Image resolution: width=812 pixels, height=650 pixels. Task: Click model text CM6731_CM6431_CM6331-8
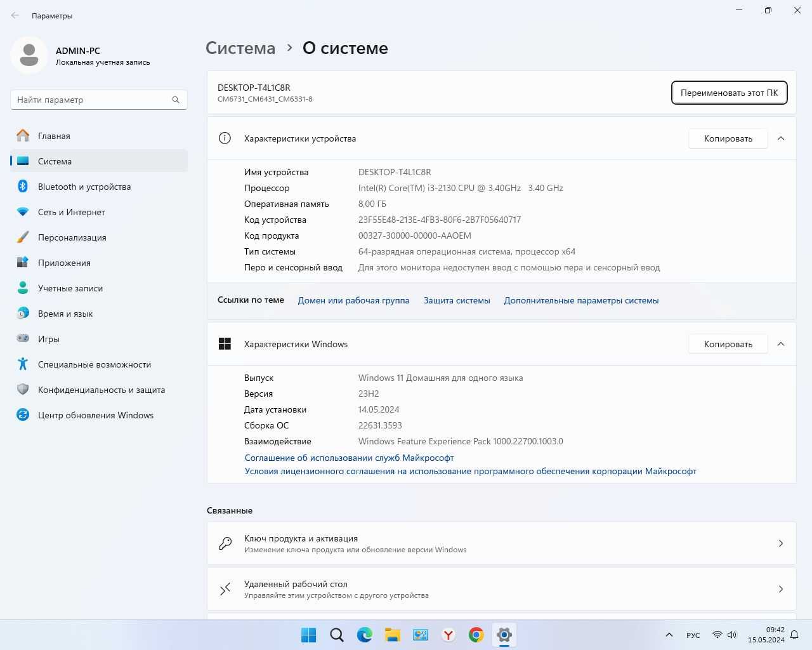(x=265, y=99)
